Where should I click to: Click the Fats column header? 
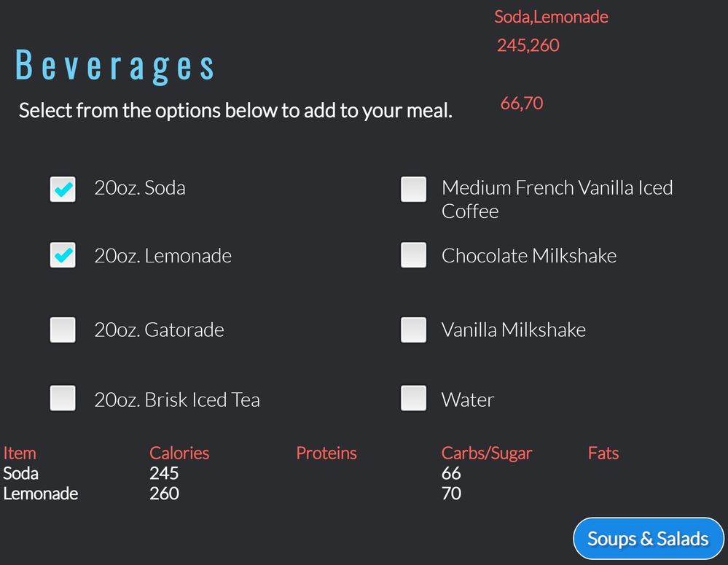pyautogui.click(x=603, y=453)
